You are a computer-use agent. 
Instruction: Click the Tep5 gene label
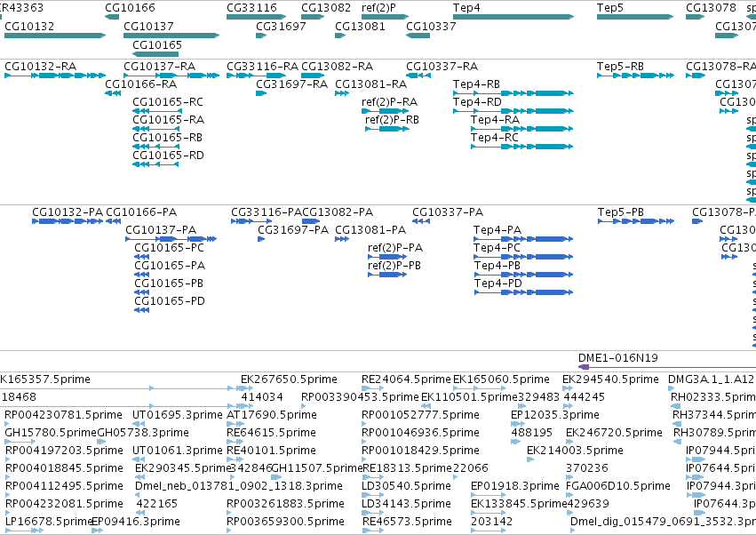pos(610,8)
